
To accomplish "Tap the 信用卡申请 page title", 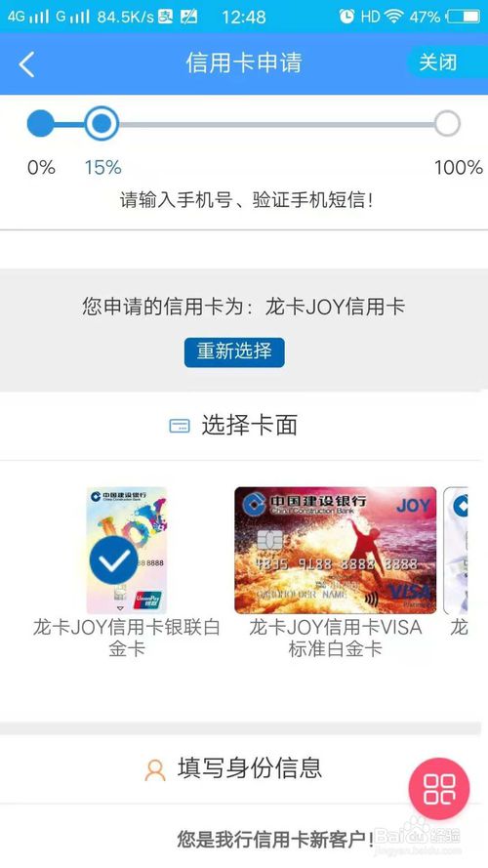I will tap(243, 62).
